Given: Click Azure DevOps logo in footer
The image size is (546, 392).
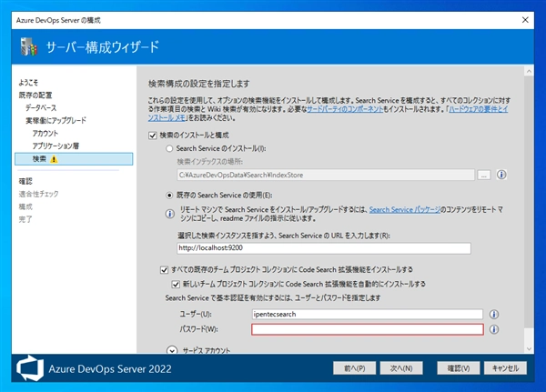Looking at the screenshot, I should click(30, 368).
